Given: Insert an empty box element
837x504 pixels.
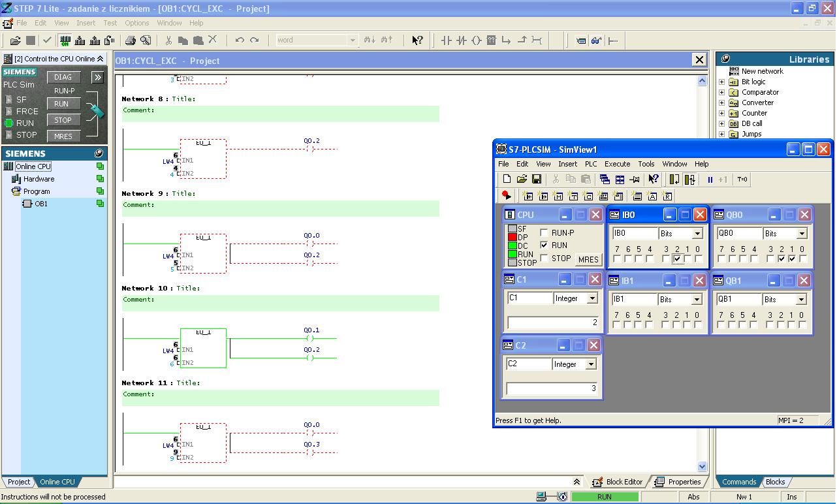Looking at the screenshot, I should point(492,40).
